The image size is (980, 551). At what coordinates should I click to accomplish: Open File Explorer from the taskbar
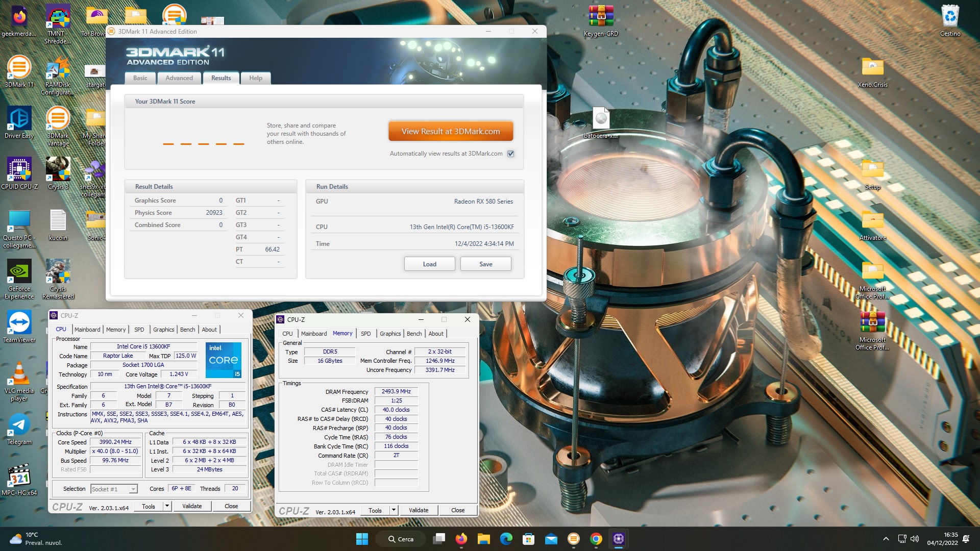[483, 539]
